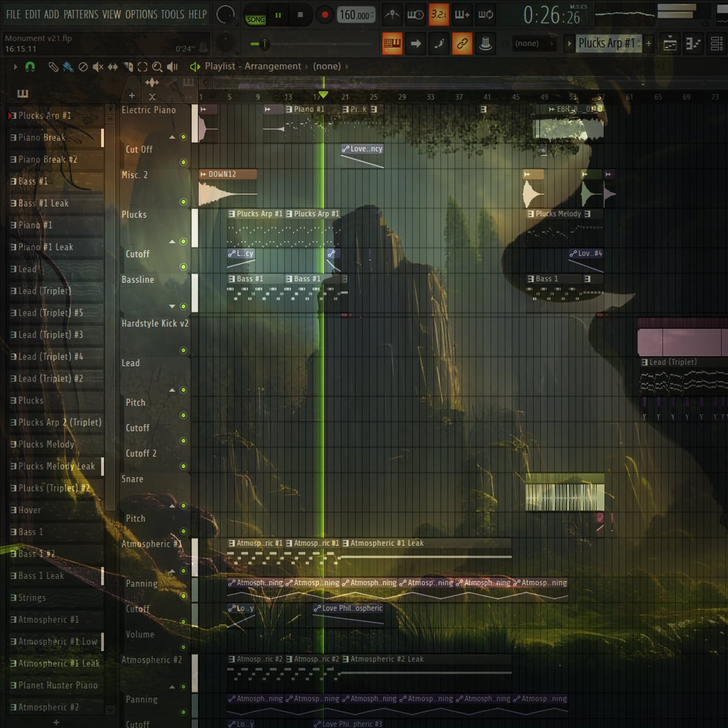This screenshot has width=728, height=728.
Task: Select the Mute tool
Action: click(x=98, y=67)
